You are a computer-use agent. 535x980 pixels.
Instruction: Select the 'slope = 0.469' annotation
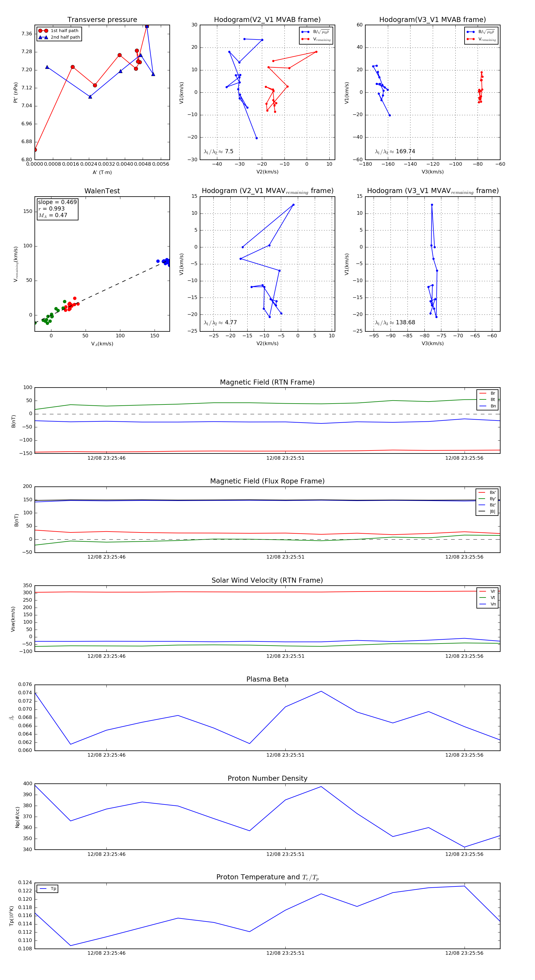pyautogui.click(x=57, y=202)
